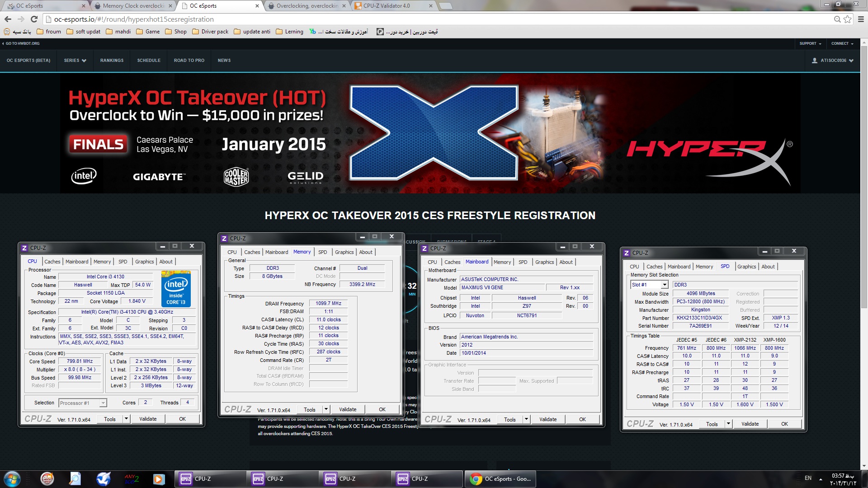The image size is (868, 488).
Task: Click the HyperX OC Takeover banner image
Action: point(430,134)
